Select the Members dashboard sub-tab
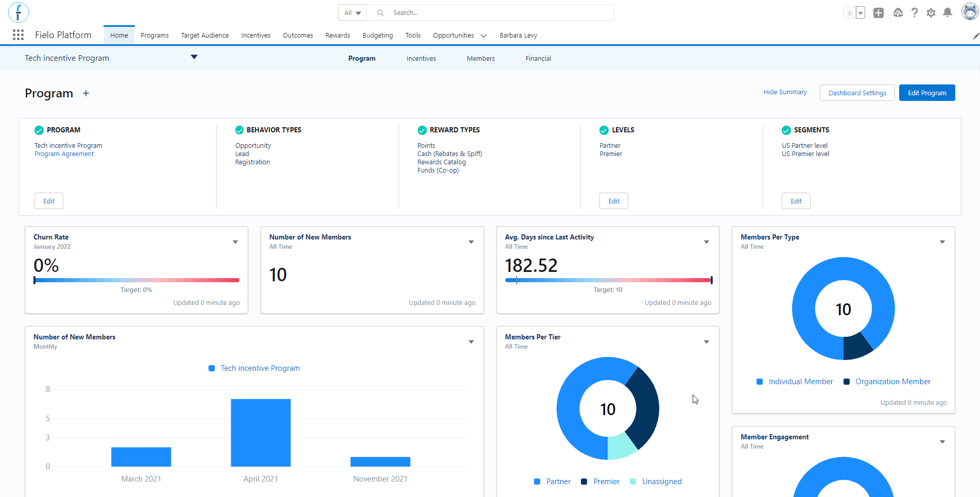Viewport: 980px width, 497px height. click(x=481, y=59)
